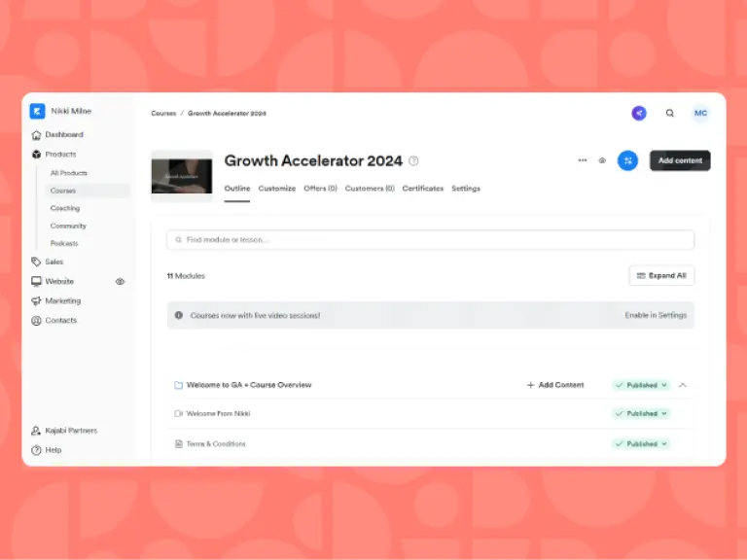Click the help icon beside course title

tap(413, 161)
